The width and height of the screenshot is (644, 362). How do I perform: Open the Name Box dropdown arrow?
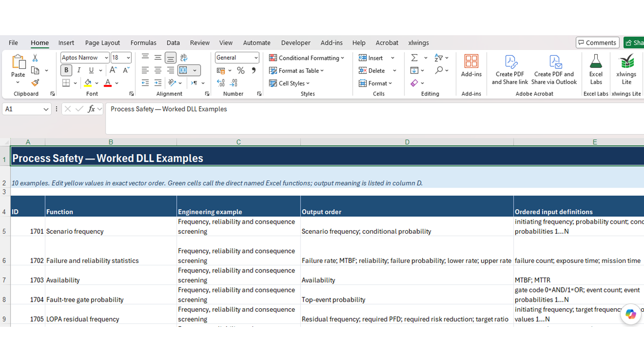click(46, 109)
